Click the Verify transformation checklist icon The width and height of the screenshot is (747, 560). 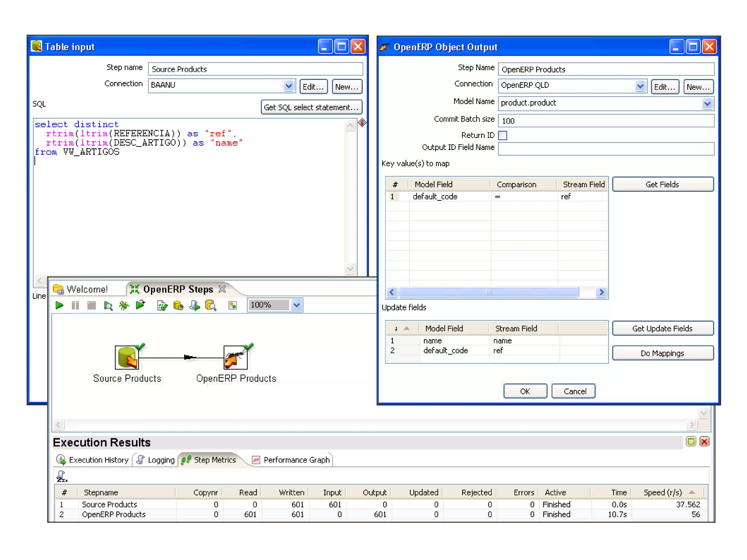pyautogui.click(x=162, y=305)
